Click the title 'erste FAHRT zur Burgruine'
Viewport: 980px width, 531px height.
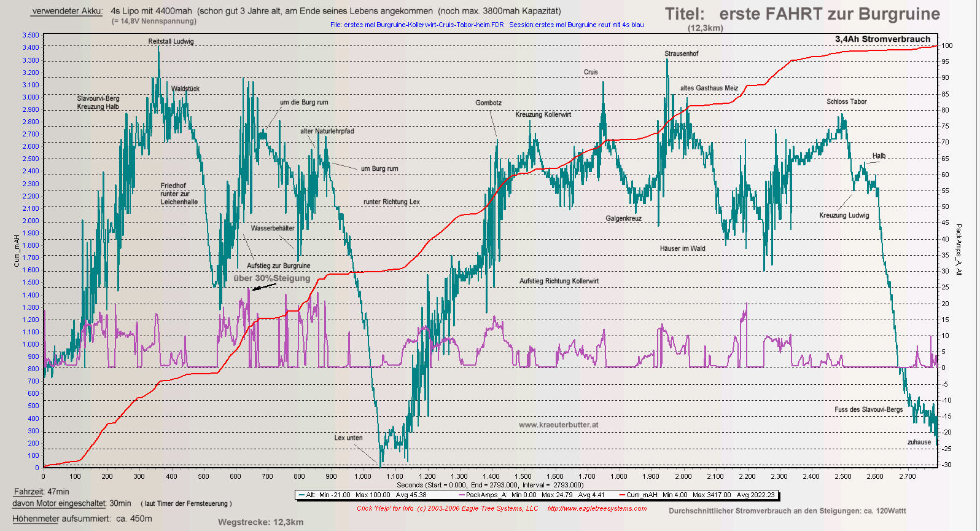pyautogui.click(x=829, y=14)
